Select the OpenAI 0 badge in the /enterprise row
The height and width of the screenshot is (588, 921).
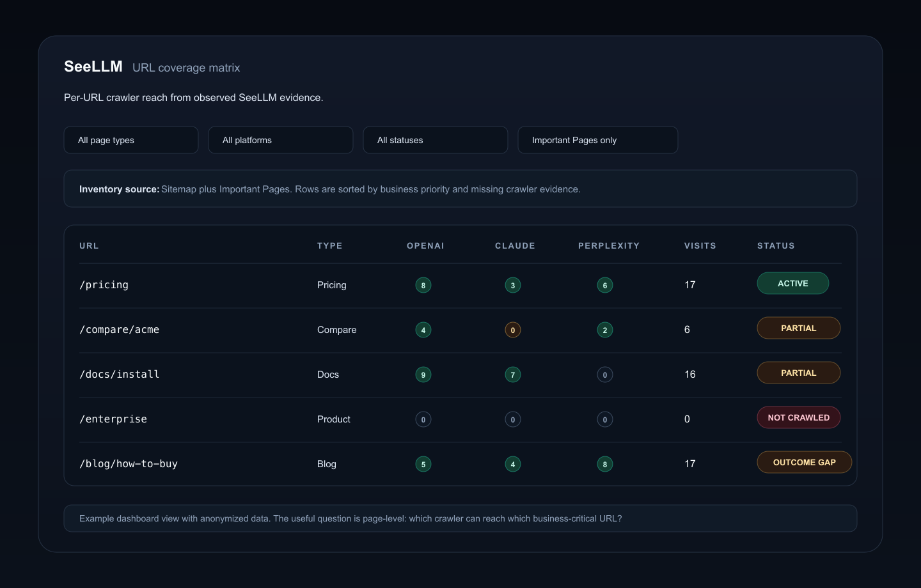(423, 419)
